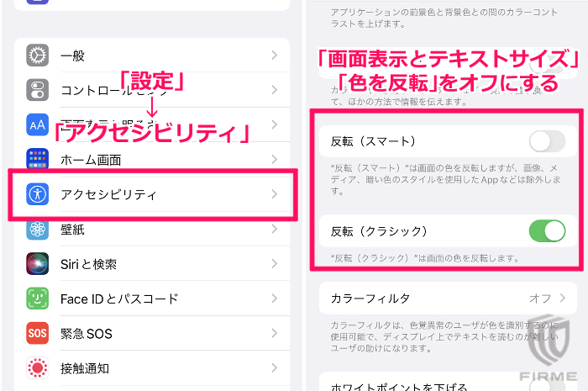Tap the General gear icon
588x391 pixels.
[38, 55]
